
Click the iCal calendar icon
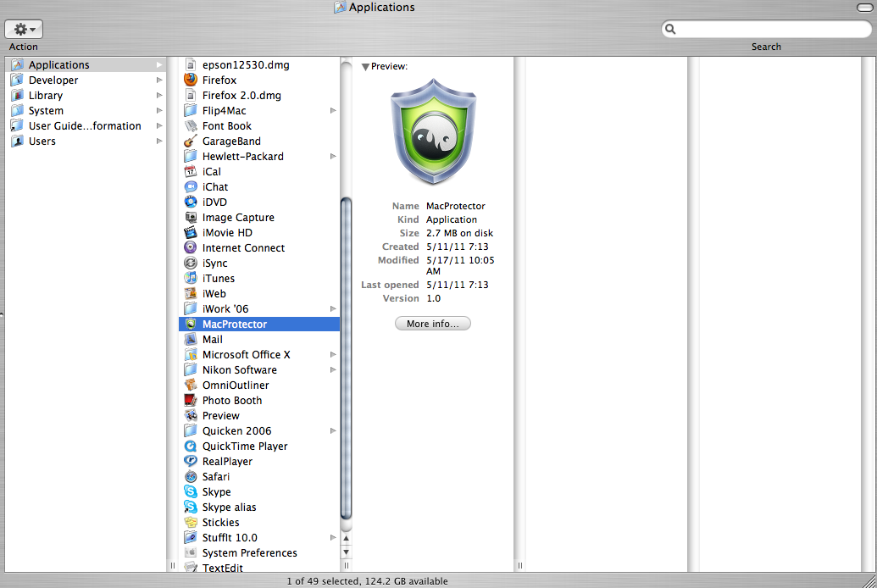[191, 172]
